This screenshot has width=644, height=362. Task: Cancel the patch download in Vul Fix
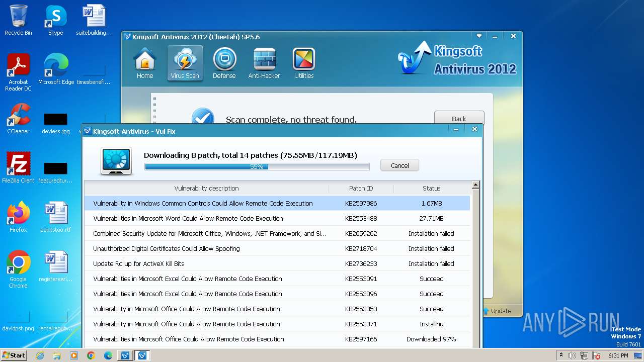click(x=399, y=165)
